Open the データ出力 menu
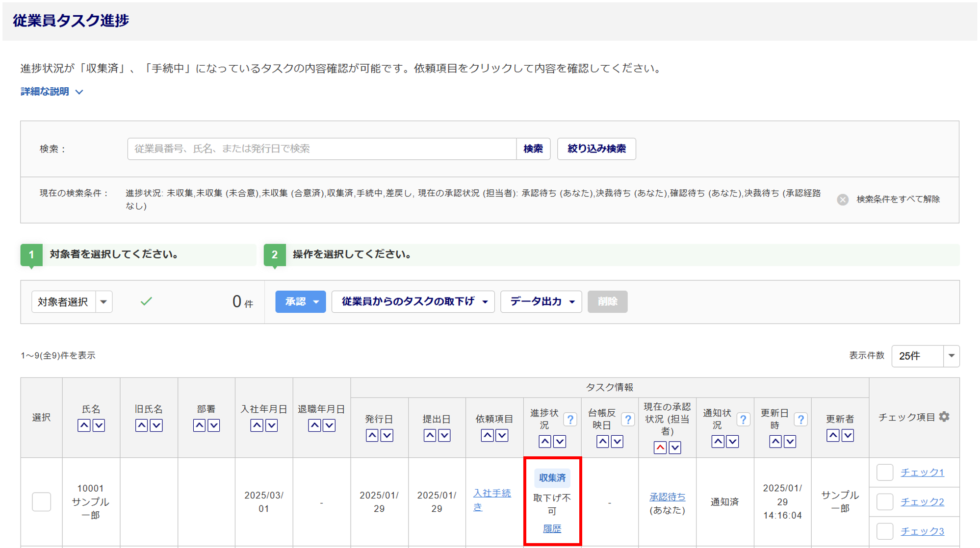Viewport: 980px width, 548px height. (541, 302)
